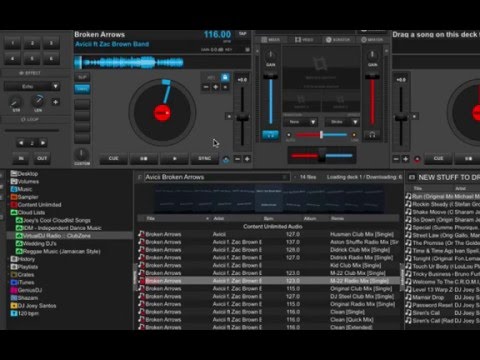
Task: Click deck 2 pitch bend minus button
Action: (396, 159)
